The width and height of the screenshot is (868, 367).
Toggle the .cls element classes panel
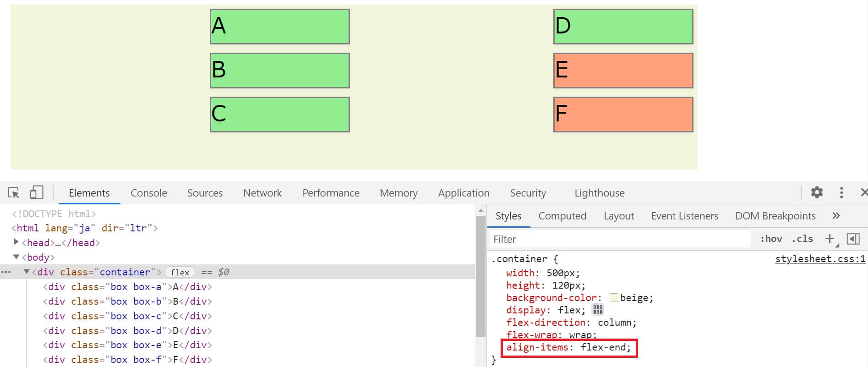click(x=802, y=239)
